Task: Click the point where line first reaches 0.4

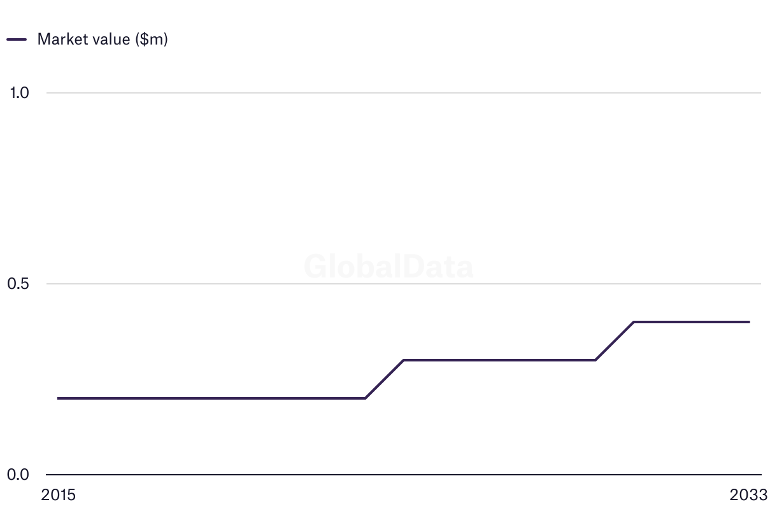Action: point(634,322)
